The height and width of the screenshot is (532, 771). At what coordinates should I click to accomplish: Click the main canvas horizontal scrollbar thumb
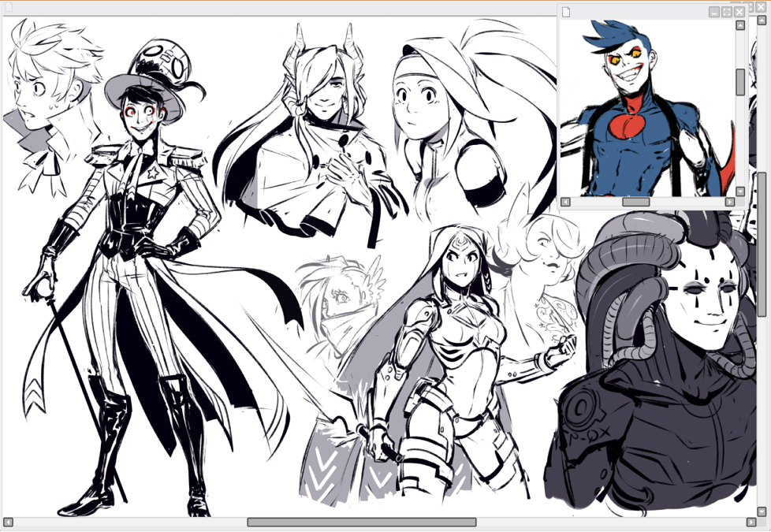pos(361,522)
